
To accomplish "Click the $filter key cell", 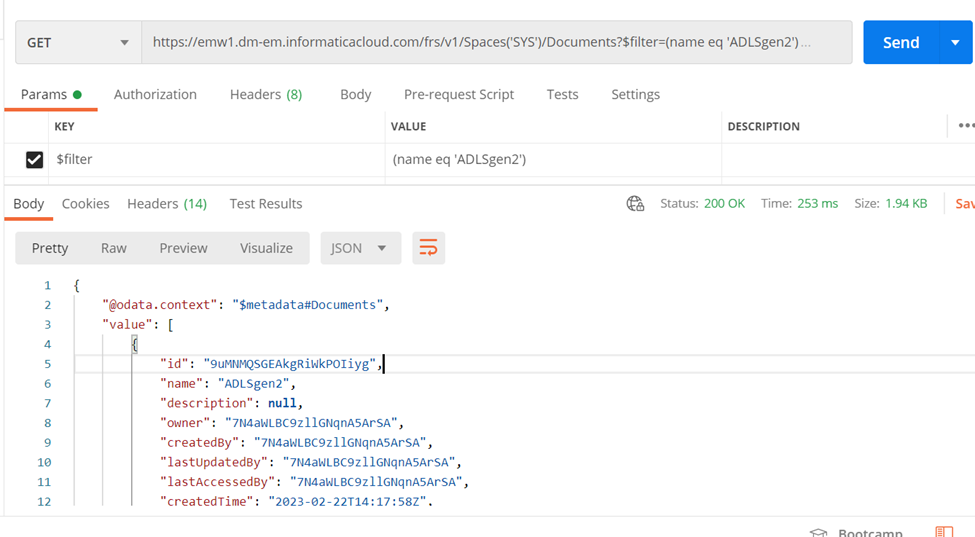I will point(216,160).
